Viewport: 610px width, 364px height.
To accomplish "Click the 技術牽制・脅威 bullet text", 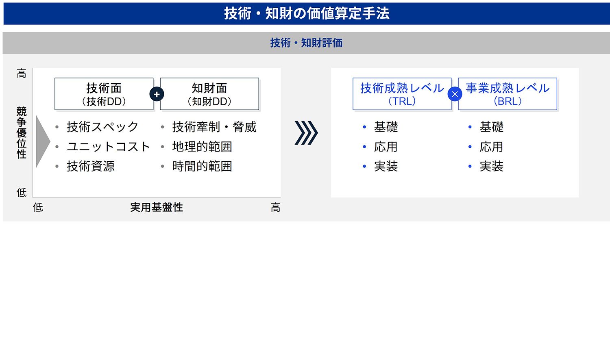I will [214, 127].
